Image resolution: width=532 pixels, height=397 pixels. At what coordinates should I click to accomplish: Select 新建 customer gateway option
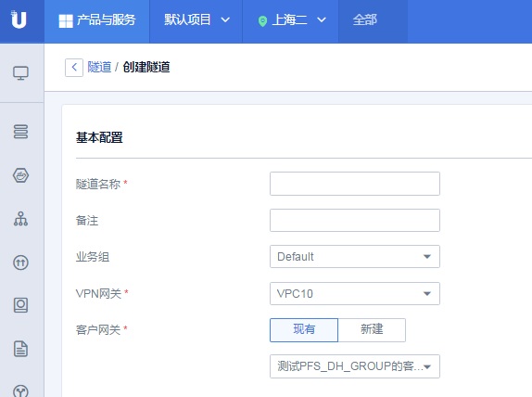(x=372, y=330)
